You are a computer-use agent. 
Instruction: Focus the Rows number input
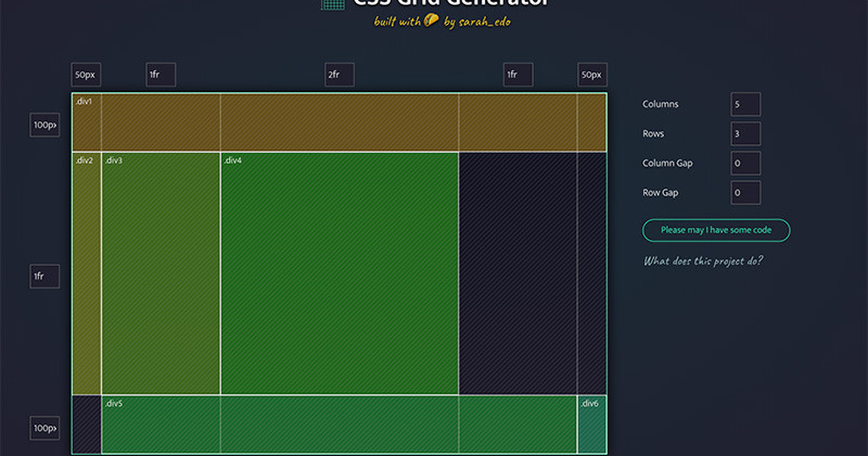coord(746,134)
